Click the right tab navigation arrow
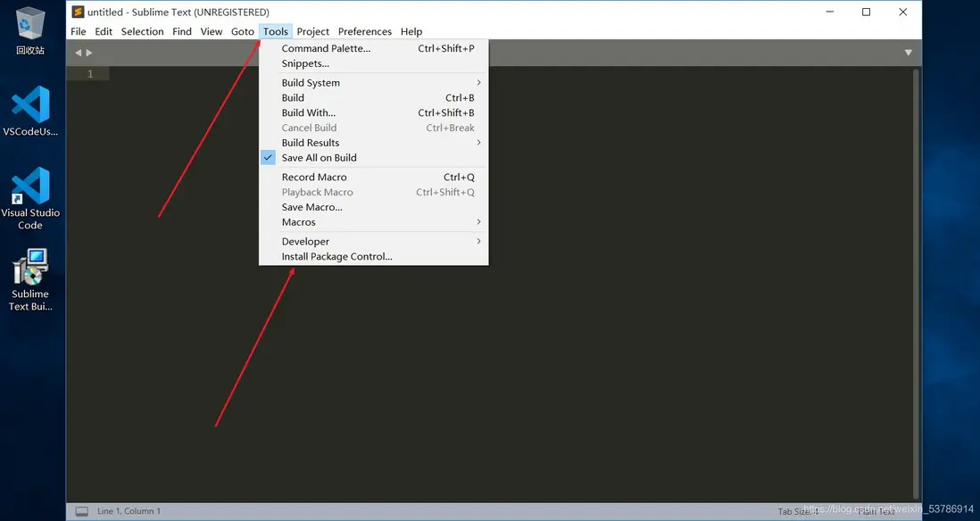The height and width of the screenshot is (521, 980). click(x=89, y=54)
